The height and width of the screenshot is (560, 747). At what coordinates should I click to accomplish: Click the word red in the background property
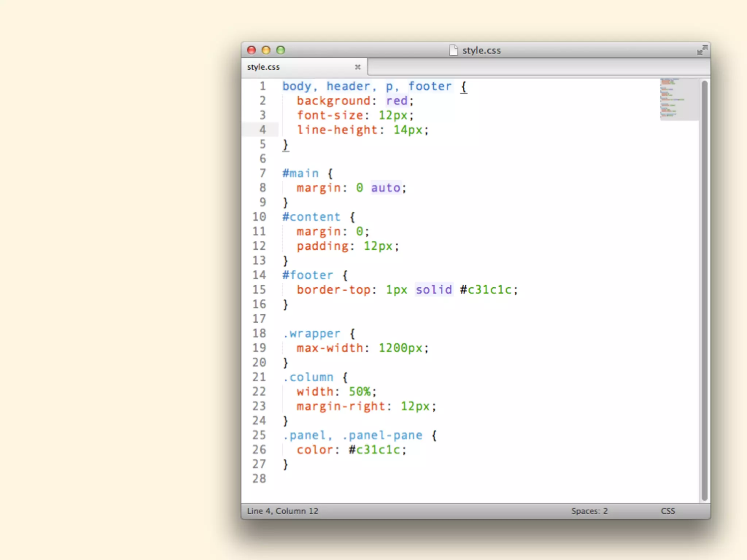[x=397, y=101]
